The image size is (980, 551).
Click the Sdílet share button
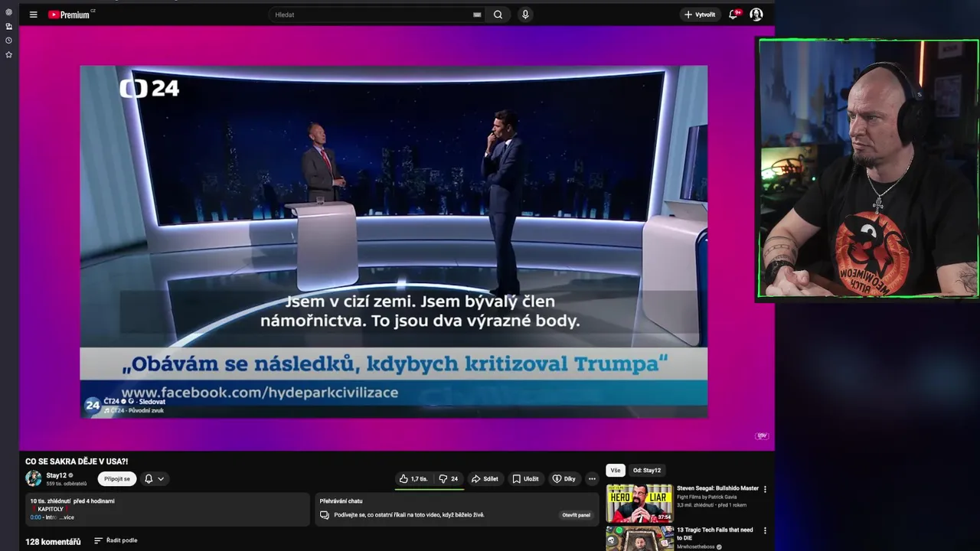click(485, 479)
